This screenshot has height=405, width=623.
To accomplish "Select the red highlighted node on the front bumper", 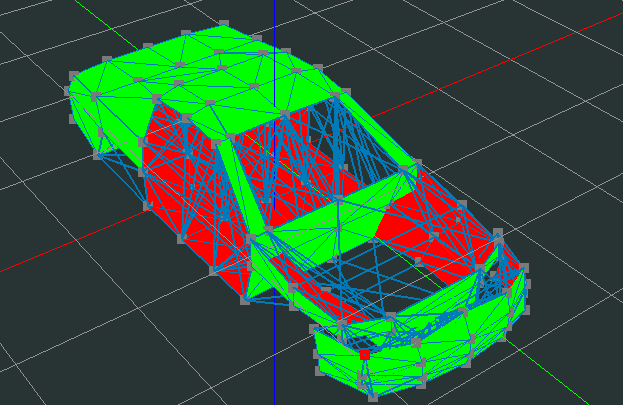I will click(365, 355).
